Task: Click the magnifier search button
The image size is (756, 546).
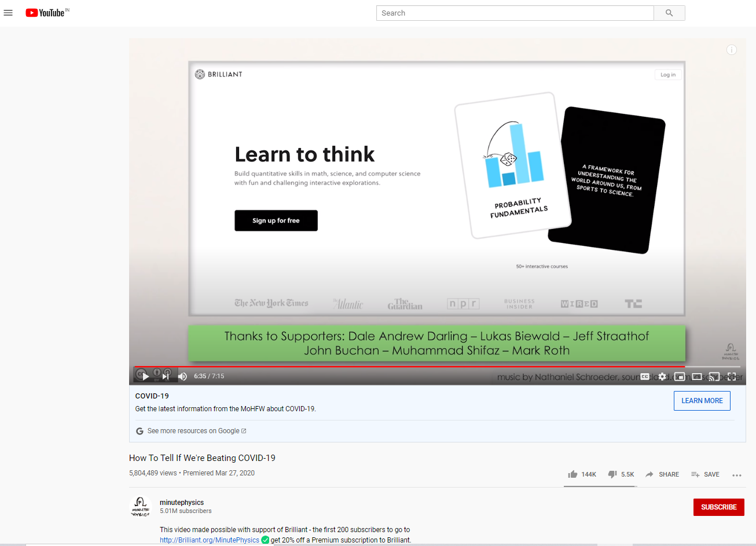Action: (669, 13)
